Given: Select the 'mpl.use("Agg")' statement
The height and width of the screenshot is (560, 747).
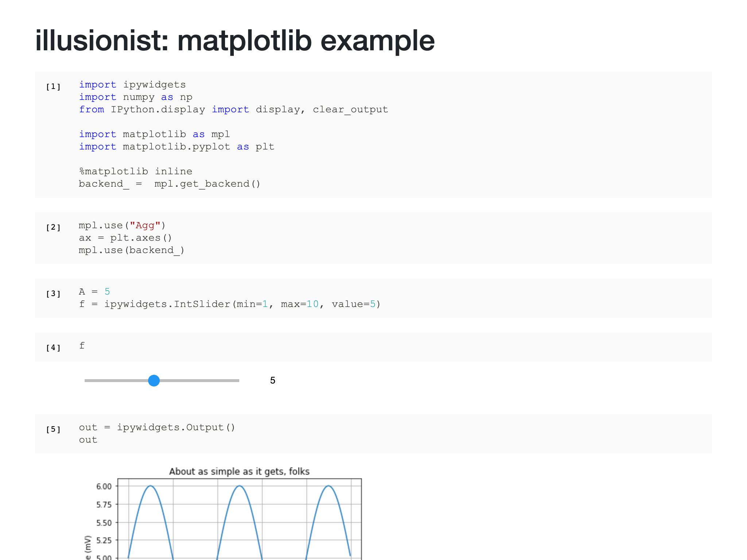Looking at the screenshot, I should pyautogui.click(x=122, y=225).
